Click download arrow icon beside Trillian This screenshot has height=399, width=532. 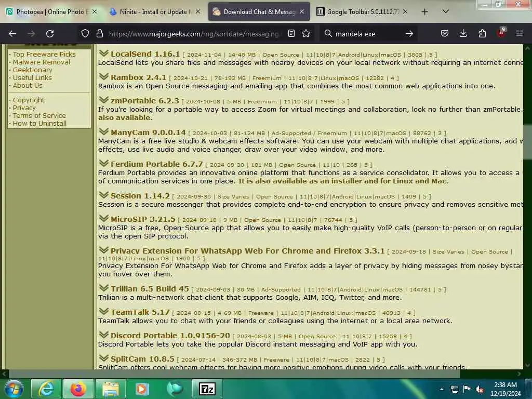tap(104, 288)
